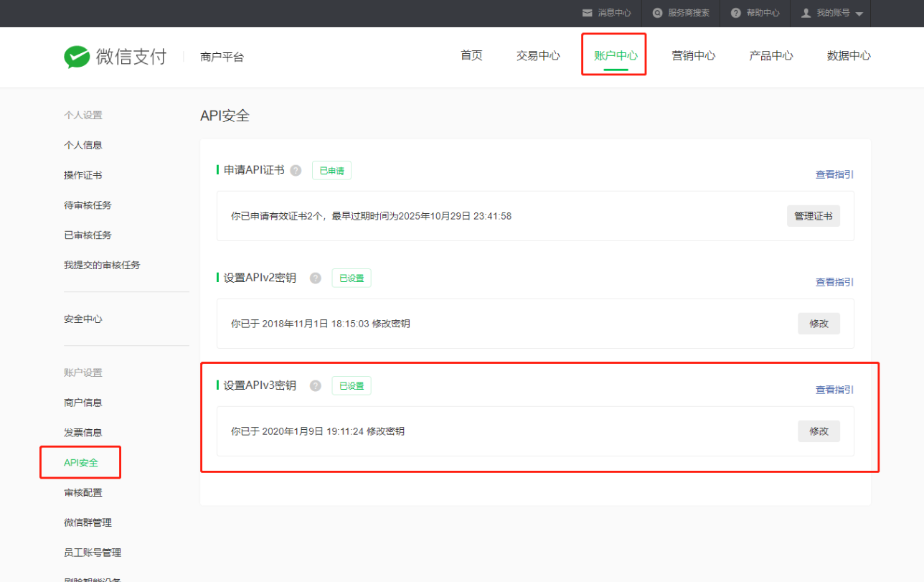Screen dimensions: 924x582
Task: Click 修改 button for APIv2密钥
Action: (819, 324)
